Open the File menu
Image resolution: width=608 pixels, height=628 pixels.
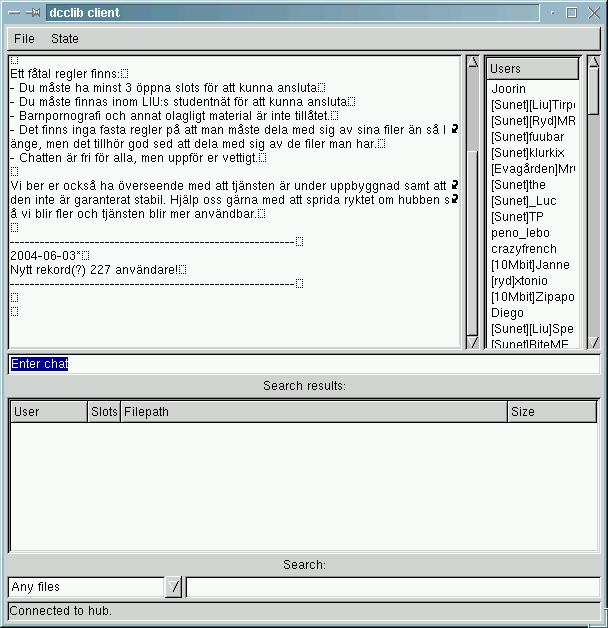[24, 39]
